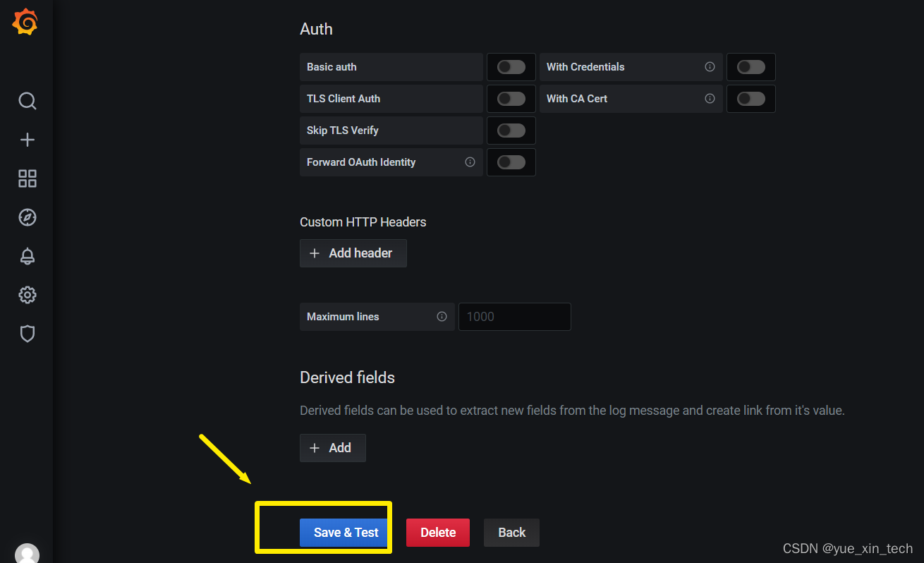Open the Explore compass icon
Viewport: 924px width, 563px height.
(27, 217)
